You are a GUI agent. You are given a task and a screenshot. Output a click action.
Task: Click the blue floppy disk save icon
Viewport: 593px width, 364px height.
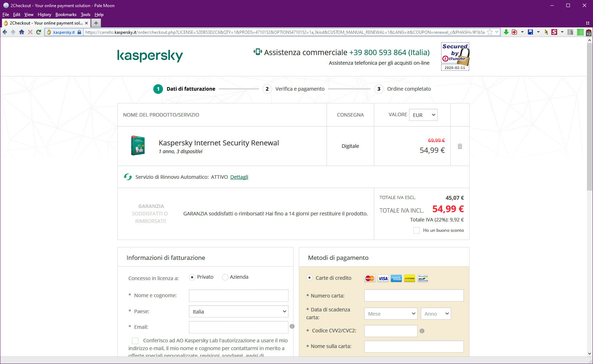pyautogui.click(x=530, y=32)
